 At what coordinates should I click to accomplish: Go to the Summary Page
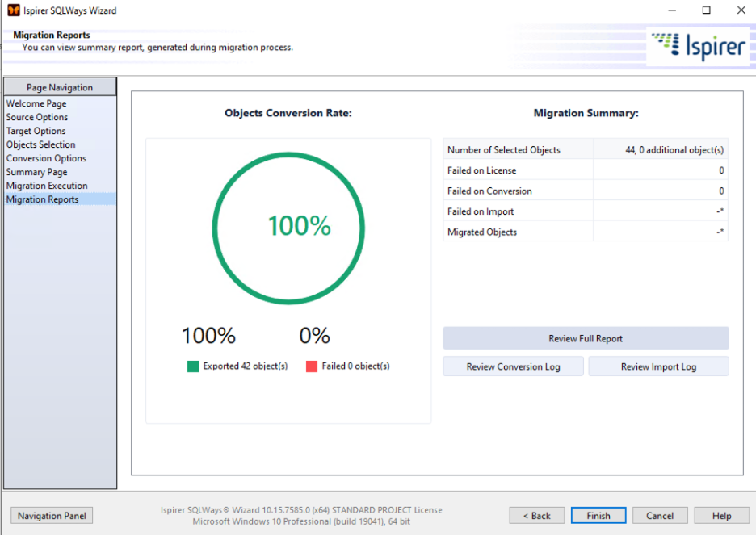[x=36, y=172]
